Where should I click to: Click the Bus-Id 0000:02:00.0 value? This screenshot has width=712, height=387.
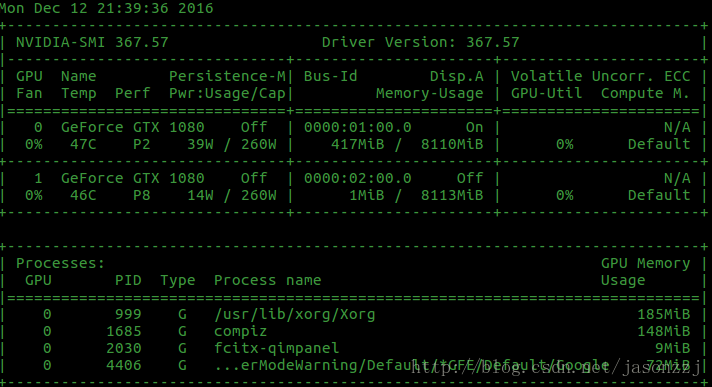(x=358, y=178)
